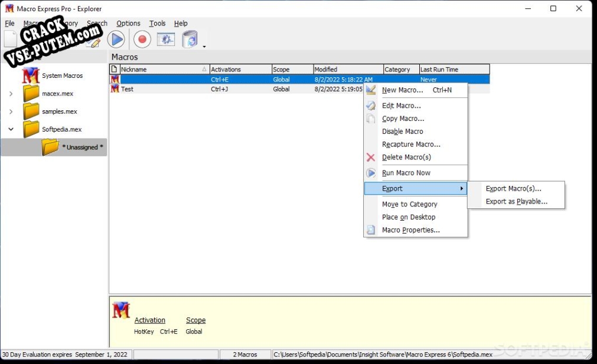Expand the samples.mex tree node
The height and width of the screenshot is (364, 597).
coord(11,112)
